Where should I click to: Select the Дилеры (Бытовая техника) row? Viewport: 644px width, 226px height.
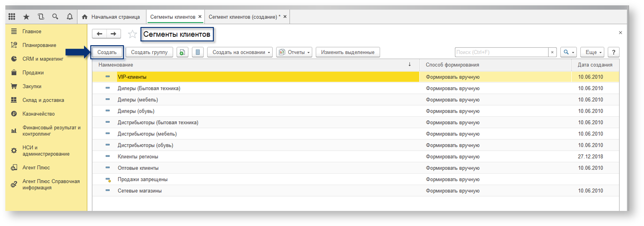tap(356, 88)
